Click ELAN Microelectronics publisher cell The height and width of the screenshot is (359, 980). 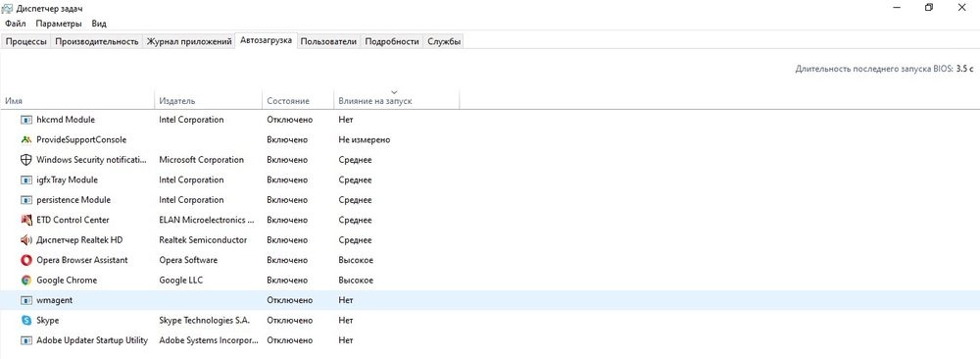coord(207,220)
